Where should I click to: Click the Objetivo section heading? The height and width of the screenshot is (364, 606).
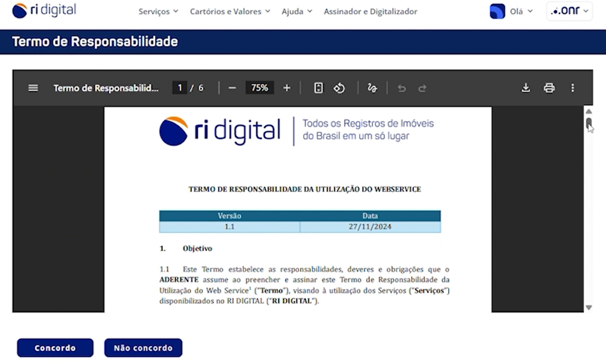(198, 248)
